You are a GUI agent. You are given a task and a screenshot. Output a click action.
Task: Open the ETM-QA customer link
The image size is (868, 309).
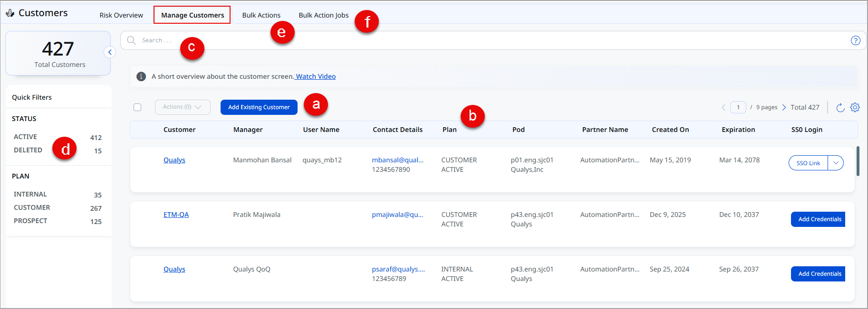tap(176, 215)
